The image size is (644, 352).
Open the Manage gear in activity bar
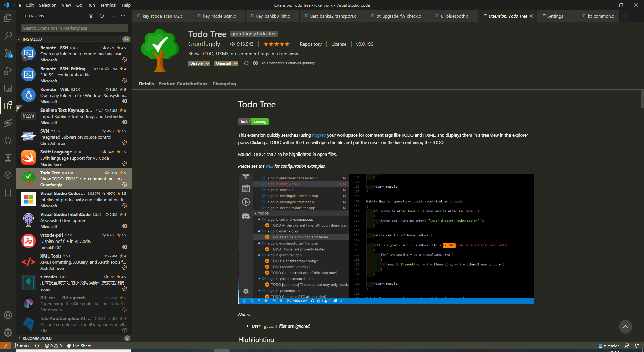pyautogui.click(x=8, y=333)
